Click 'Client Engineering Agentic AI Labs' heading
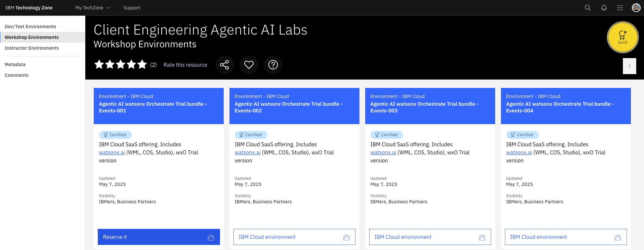Image resolution: width=644 pixels, height=250 pixels. point(201,30)
